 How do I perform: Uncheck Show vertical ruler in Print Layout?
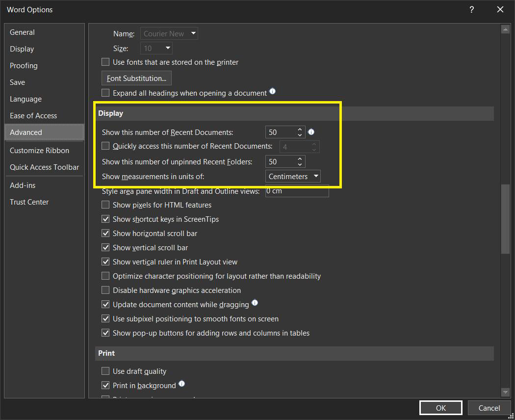tap(105, 262)
